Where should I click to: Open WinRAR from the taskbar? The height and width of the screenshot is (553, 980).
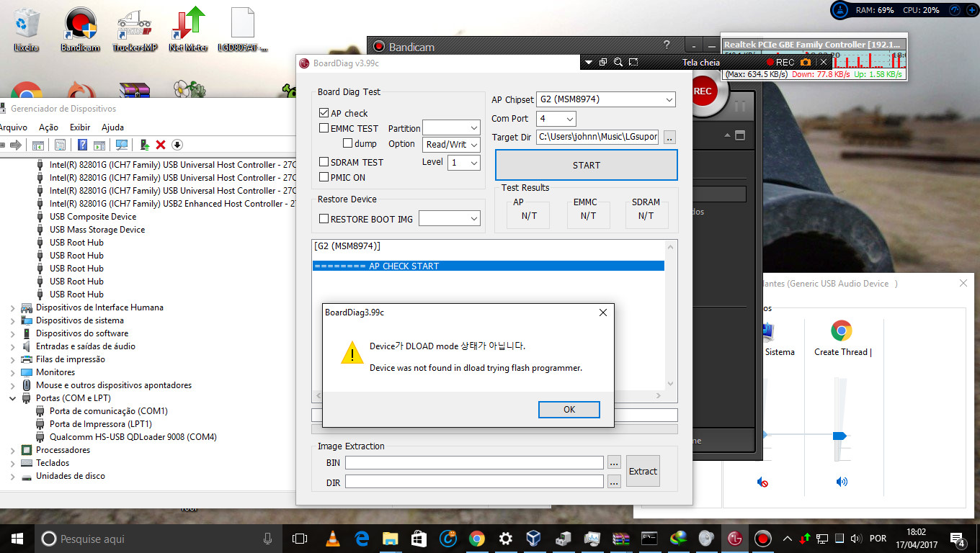pos(620,539)
